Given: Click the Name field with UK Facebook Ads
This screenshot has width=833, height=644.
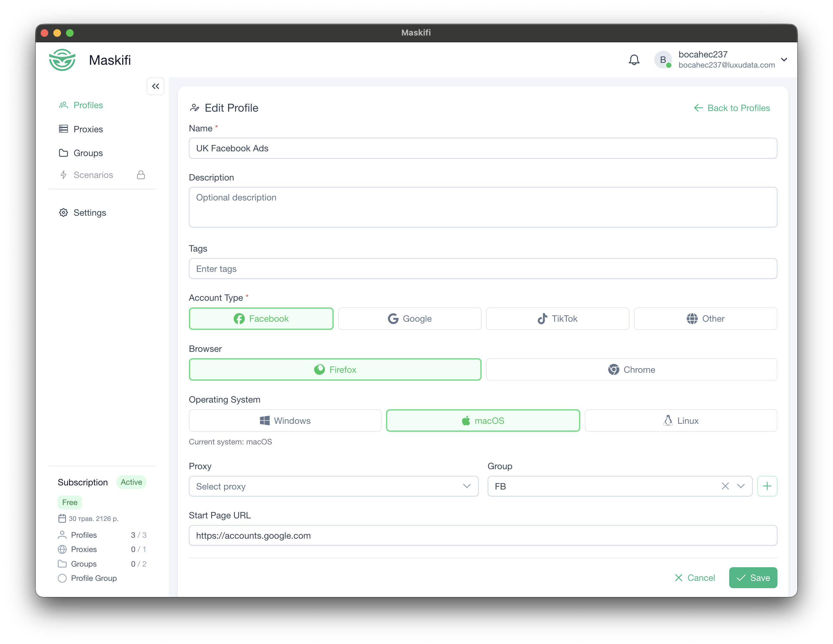Looking at the screenshot, I should pos(483,148).
